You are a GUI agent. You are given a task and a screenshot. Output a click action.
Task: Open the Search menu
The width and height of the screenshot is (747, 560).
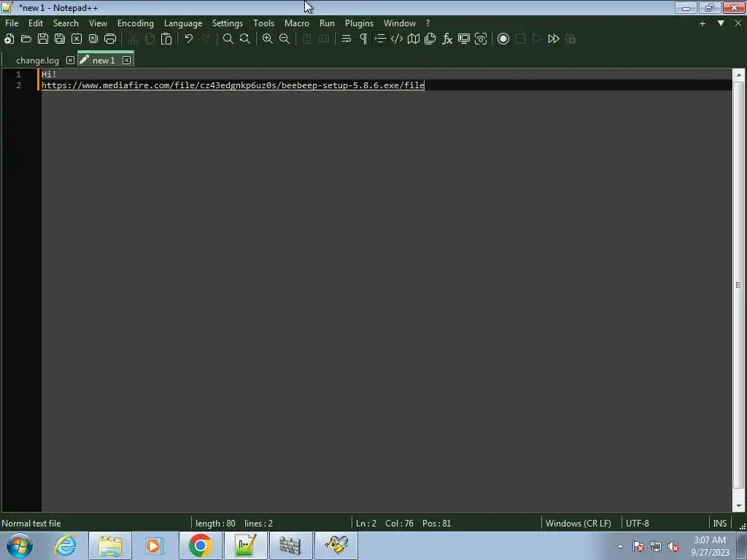(66, 23)
